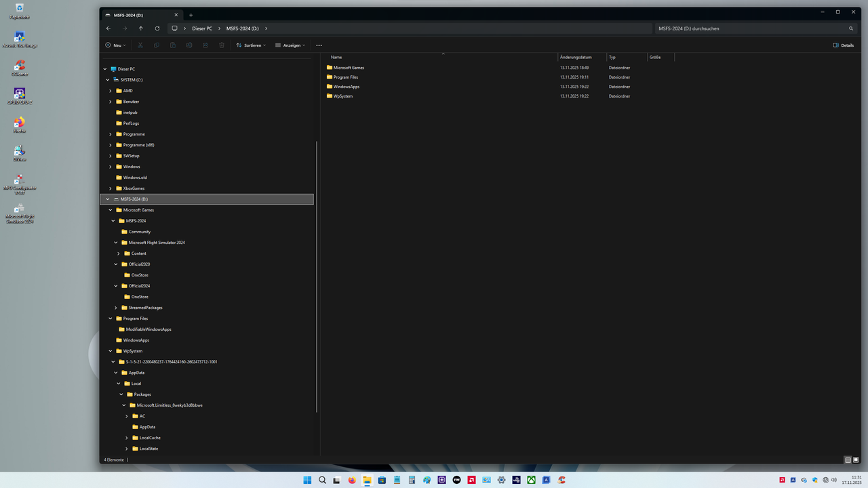The image size is (868, 488).
Task: Sort by the Änderungsdatum column header
Action: click(576, 57)
